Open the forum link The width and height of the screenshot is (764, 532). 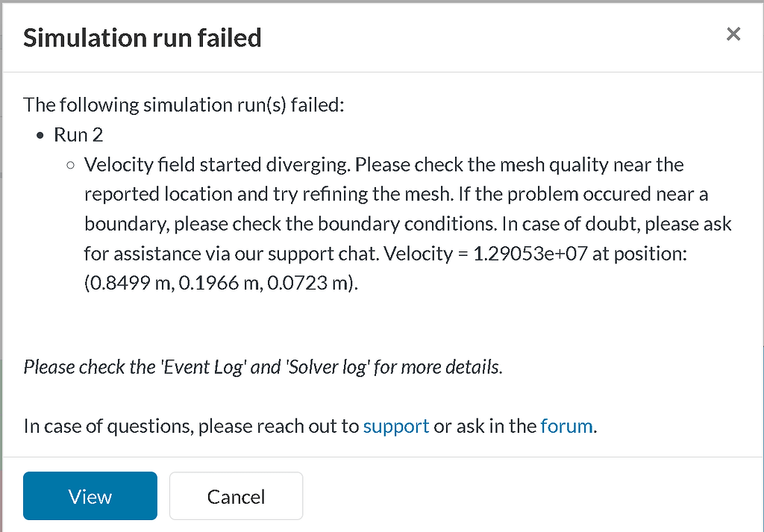[566, 425]
